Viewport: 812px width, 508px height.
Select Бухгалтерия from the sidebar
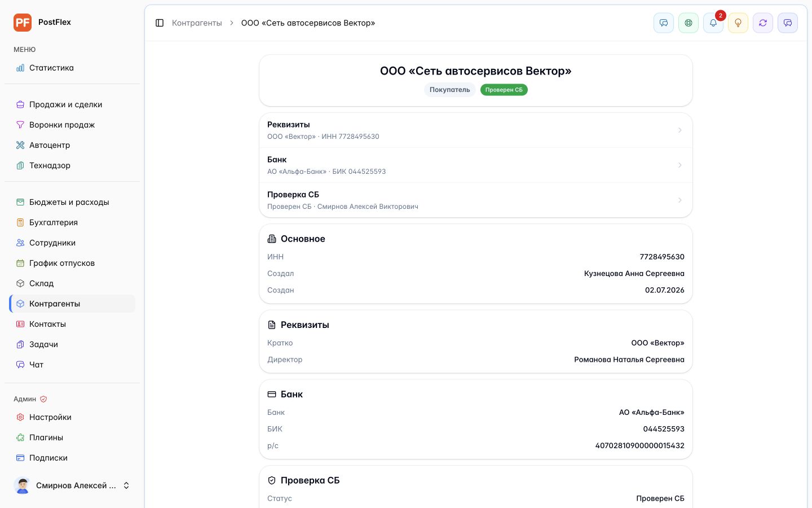[x=72, y=222]
